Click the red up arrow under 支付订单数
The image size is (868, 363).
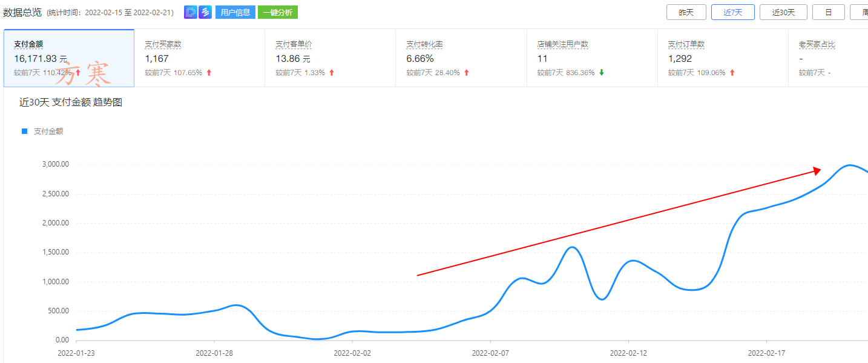coord(732,73)
